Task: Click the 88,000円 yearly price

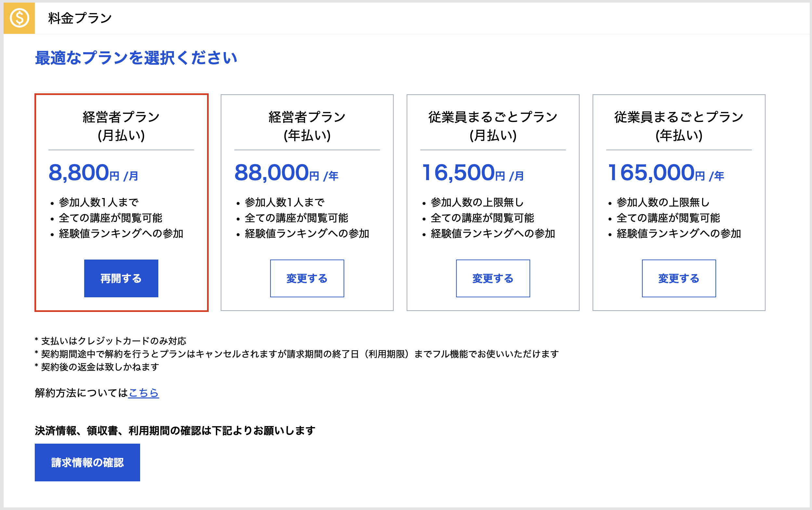Action: 286,173
